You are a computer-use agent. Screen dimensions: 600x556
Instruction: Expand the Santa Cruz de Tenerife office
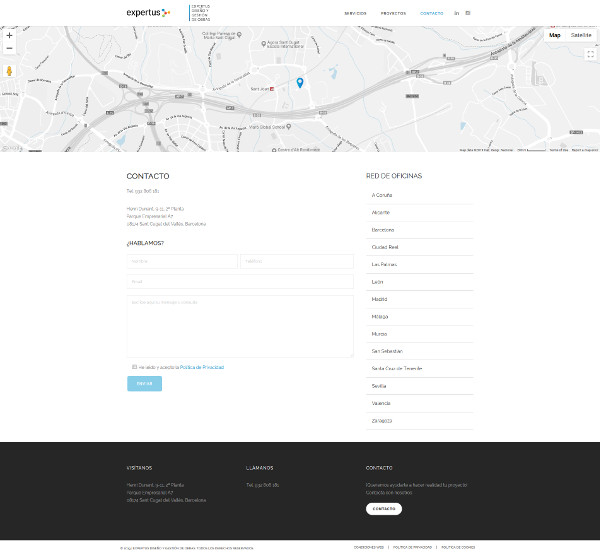click(419, 368)
